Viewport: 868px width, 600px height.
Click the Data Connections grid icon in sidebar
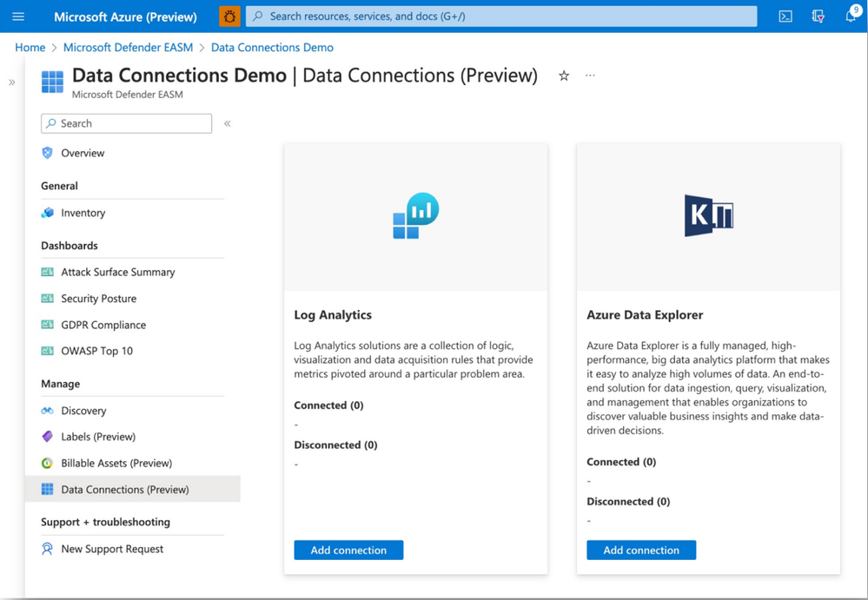coord(48,489)
